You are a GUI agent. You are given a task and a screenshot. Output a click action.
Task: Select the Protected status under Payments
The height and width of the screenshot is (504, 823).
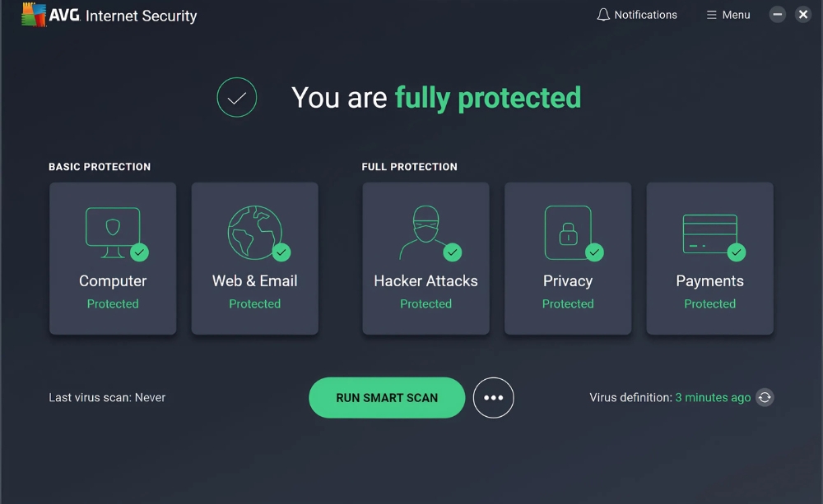(x=709, y=303)
